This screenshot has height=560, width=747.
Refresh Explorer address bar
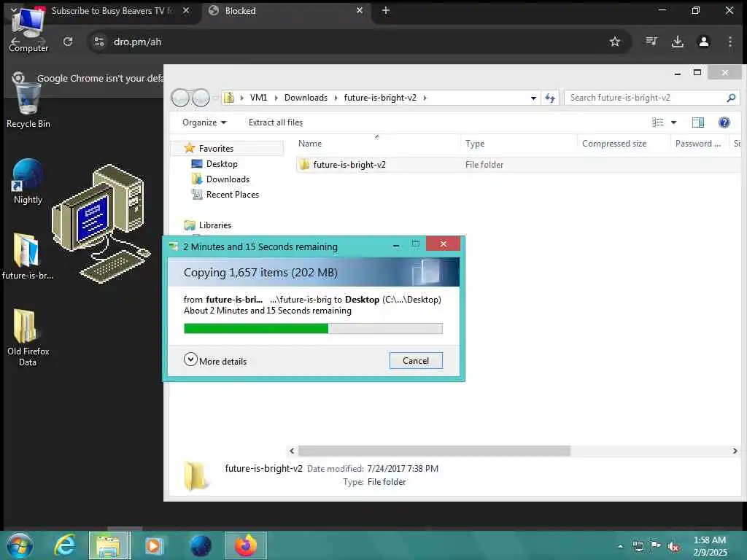(550, 98)
